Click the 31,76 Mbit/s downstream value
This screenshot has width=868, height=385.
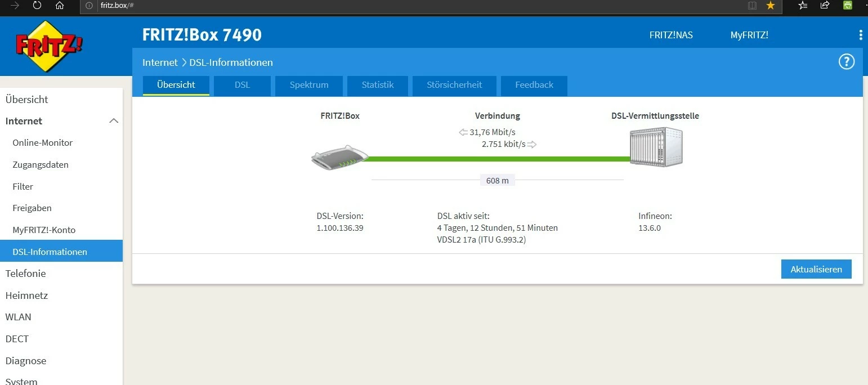tap(493, 132)
